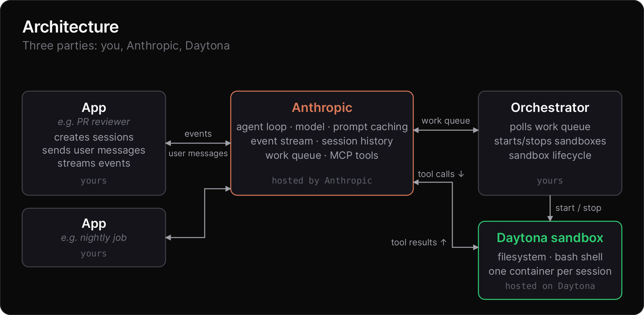
Task: Click 'e.g. PR reviewer' italic text
Action: tap(94, 122)
